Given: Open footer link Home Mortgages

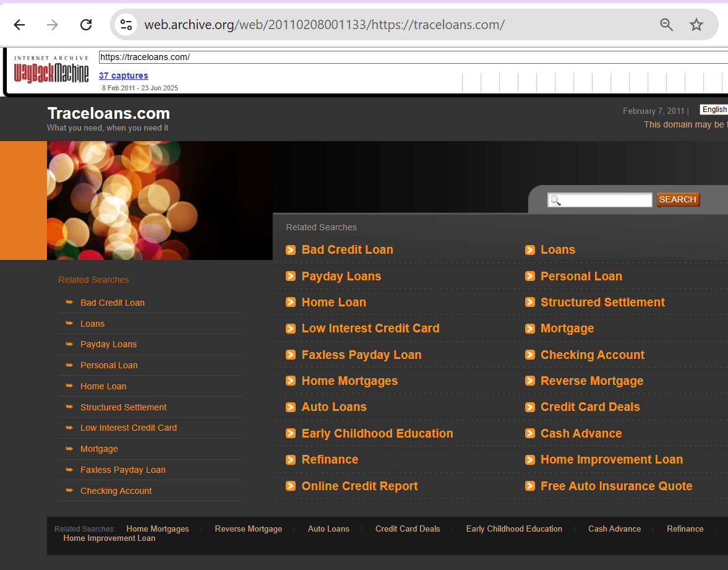Looking at the screenshot, I should (x=158, y=529).
